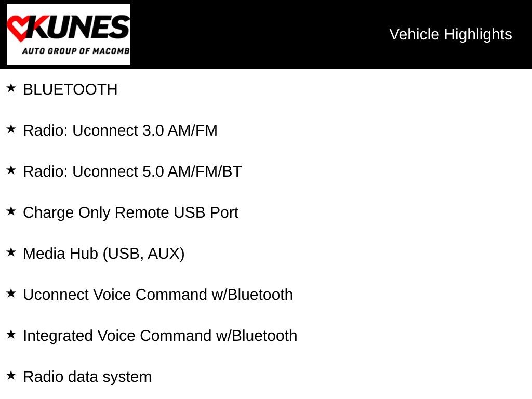Click the Radio: Uconnect 3.0 AM/FM text
Image resolution: width=532 pixels, height=399 pixels.
pyautogui.click(x=120, y=130)
